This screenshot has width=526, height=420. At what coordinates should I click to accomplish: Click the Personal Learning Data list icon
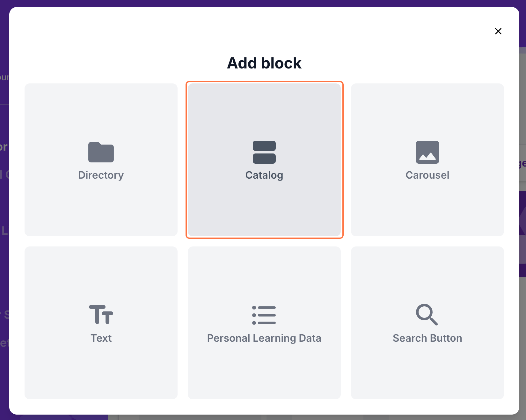pyautogui.click(x=264, y=315)
